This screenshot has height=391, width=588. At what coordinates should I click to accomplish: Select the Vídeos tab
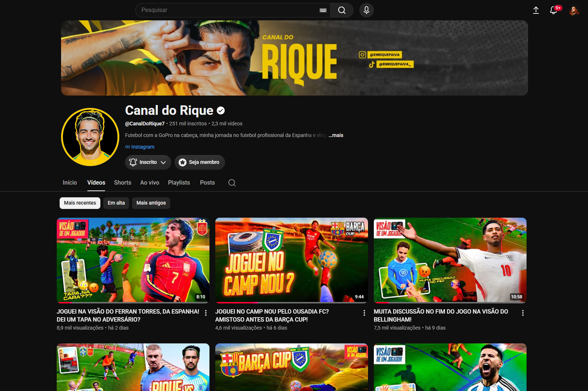pyautogui.click(x=96, y=183)
